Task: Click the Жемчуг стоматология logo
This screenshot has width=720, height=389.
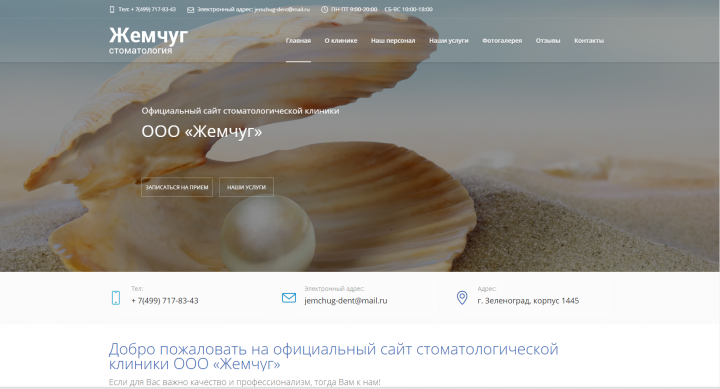Action: pos(148,40)
